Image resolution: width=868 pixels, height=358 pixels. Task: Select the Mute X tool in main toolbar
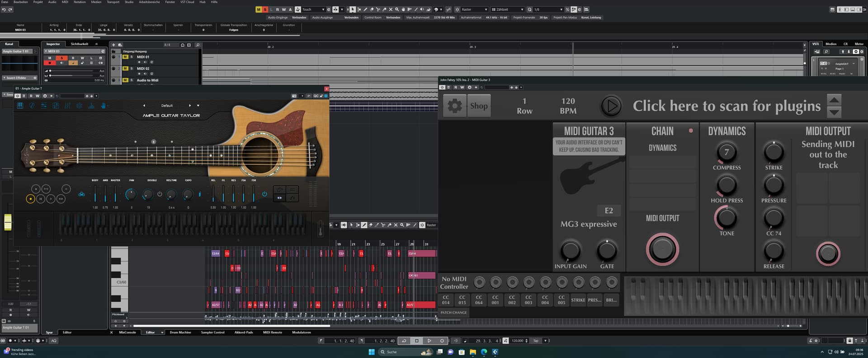tap(391, 10)
